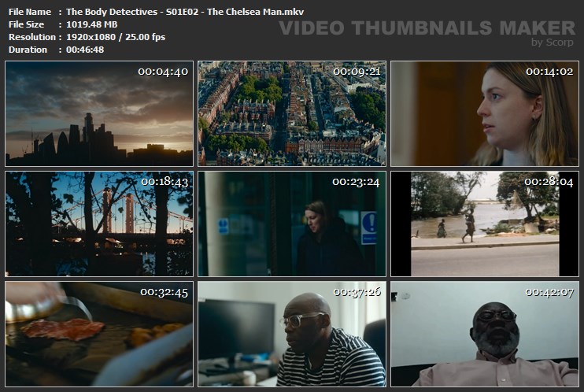Click the timestamp '00:28:04'

coord(549,182)
